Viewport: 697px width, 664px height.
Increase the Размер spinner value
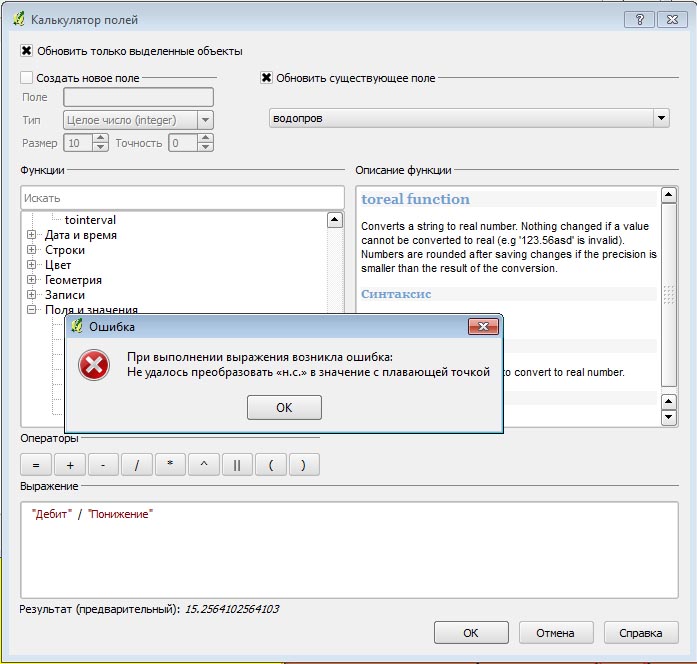point(100,138)
